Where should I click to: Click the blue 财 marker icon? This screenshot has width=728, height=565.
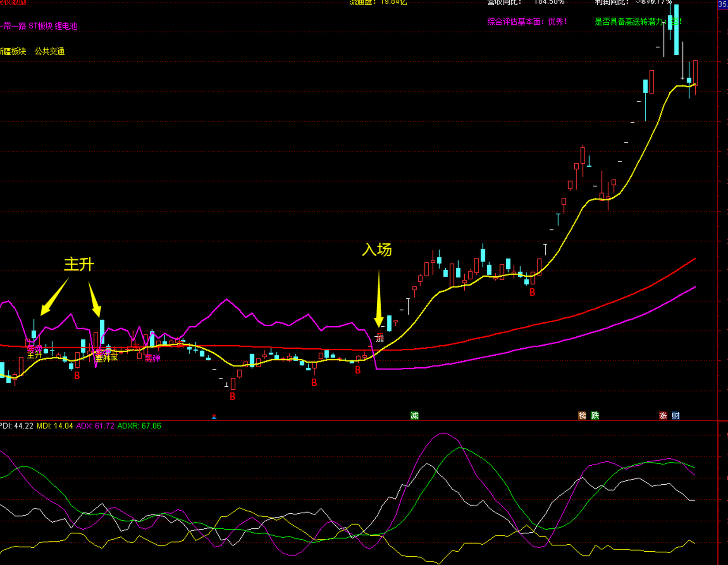tap(676, 415)
